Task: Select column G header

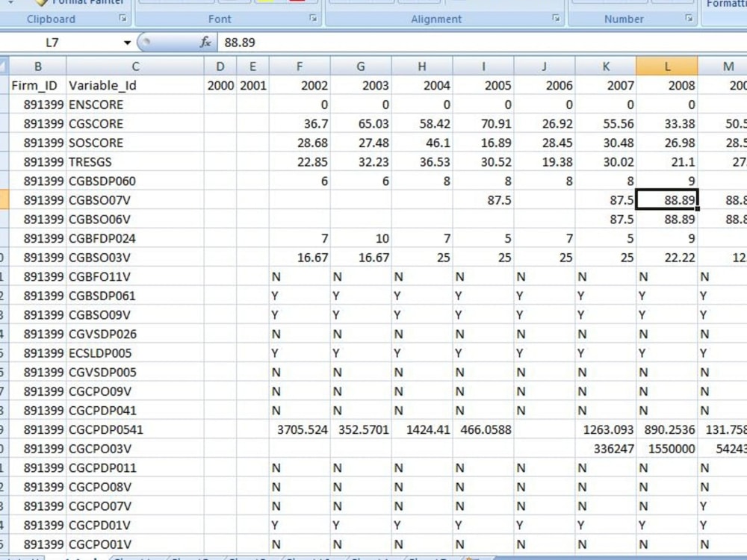Action: click(361, 66)
